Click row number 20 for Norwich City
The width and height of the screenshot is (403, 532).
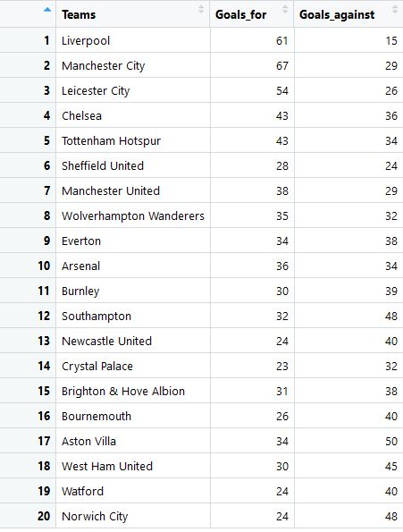tap(44, 516)
